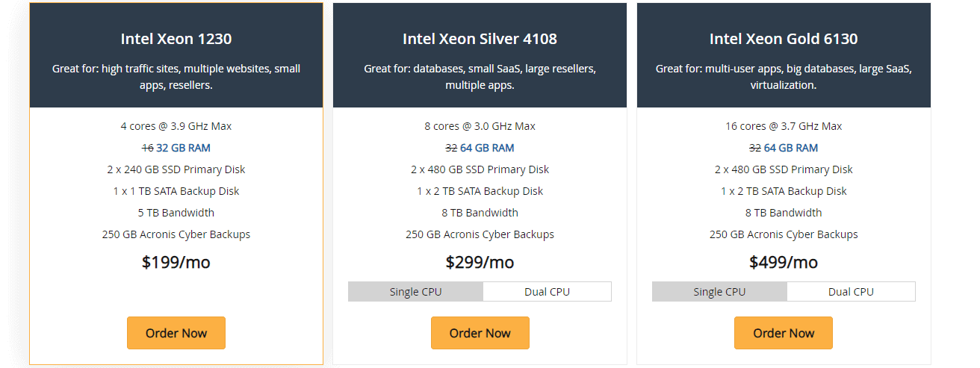This screenshot has height=368, width=980.
Task: Click the Intel Xeon 1230 heading
Action: 176,39
